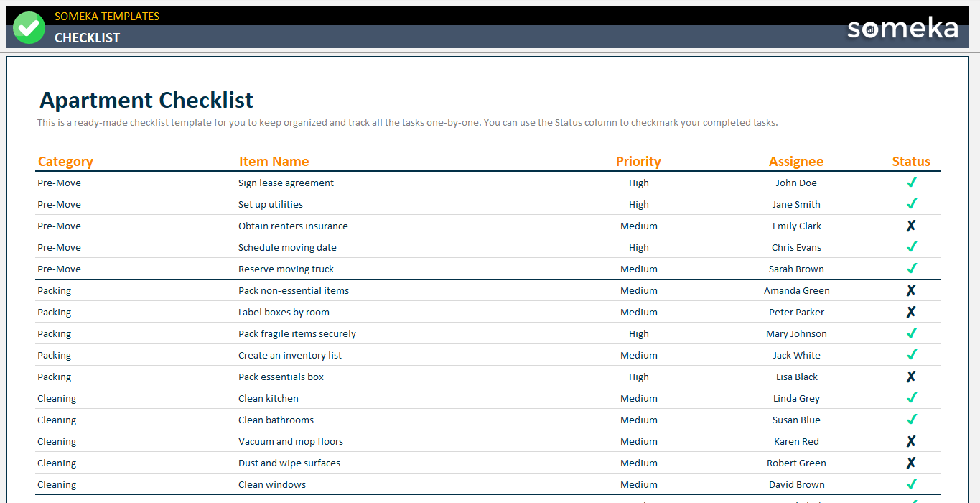Select the 'Reserve moving truck' cell
The image size is (980, 503).
coord(286,269)
